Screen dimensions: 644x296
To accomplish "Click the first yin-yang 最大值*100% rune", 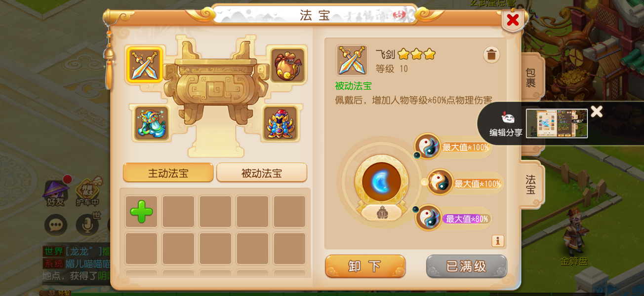I will click(x=427, y=147).
